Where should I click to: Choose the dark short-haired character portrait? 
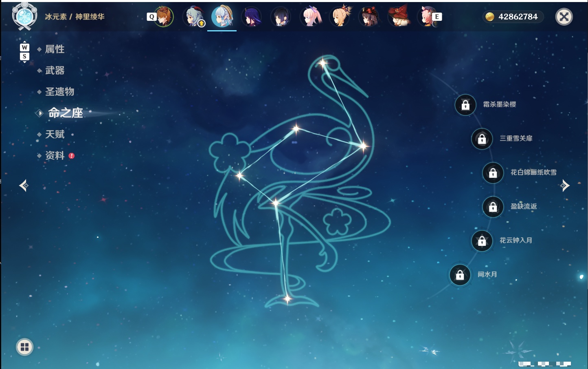click(x=281, y=17)
